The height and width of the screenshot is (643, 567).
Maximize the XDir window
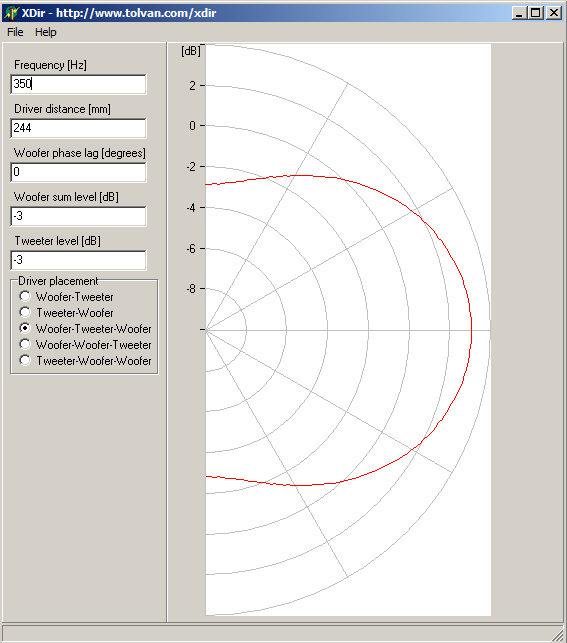(536, 13)
